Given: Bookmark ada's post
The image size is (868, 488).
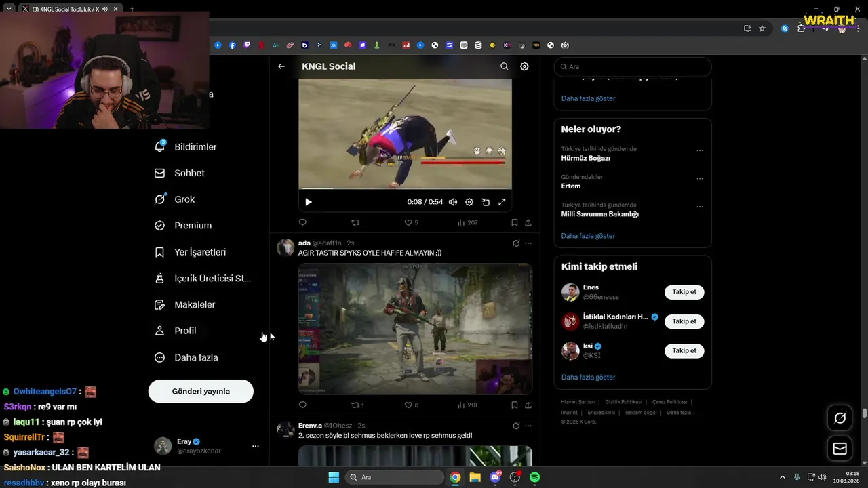Looking at the screenshot, I should pos(515,405).
